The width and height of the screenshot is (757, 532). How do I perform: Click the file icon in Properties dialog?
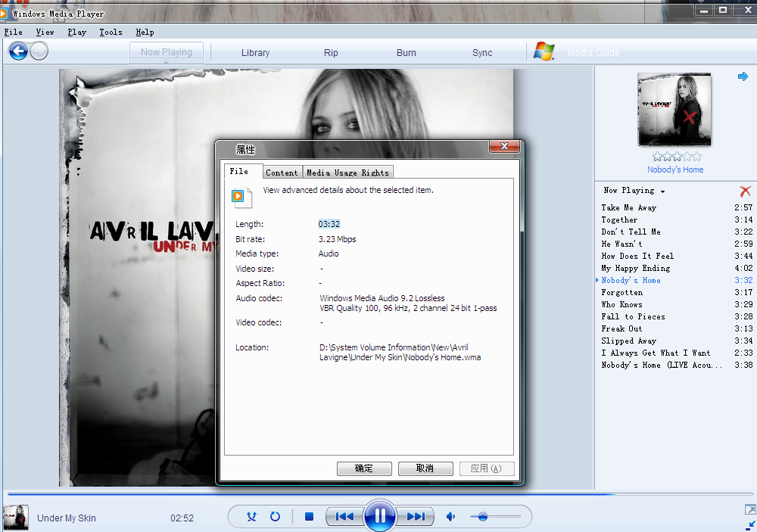pyautogui.click(x=242, y=198)
